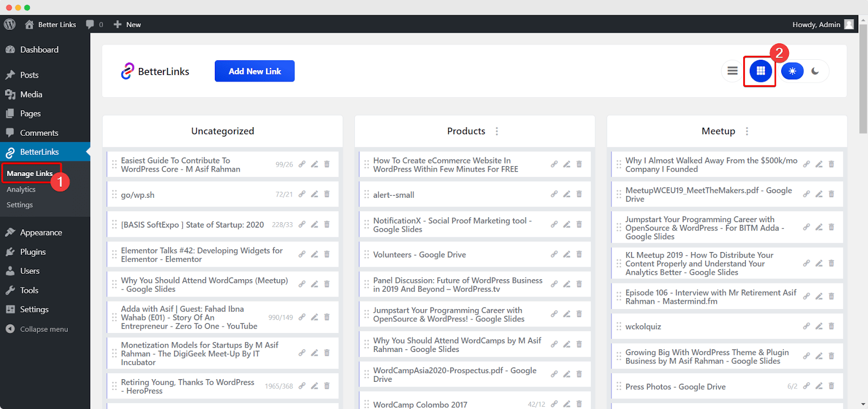Edit Why I Almost Walked Away link
This screenshot has width=868, height=409.
(819, 164)
